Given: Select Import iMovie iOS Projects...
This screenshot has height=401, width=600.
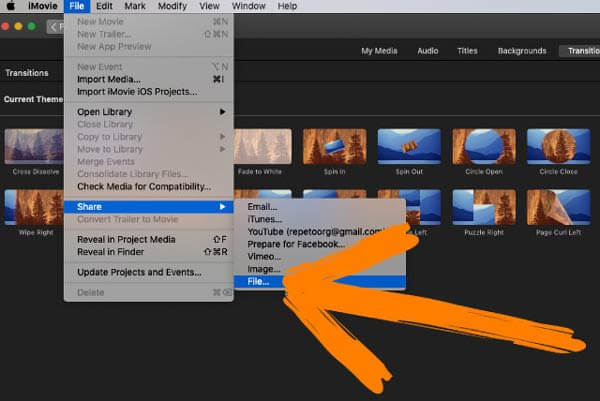Looking at the screenshot, I should pos(148,92).
